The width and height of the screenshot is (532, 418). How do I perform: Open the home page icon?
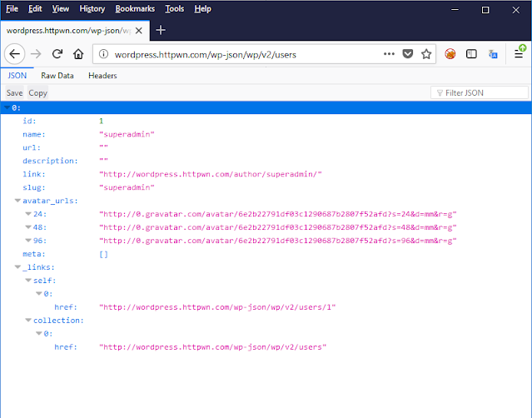[78, 54]
